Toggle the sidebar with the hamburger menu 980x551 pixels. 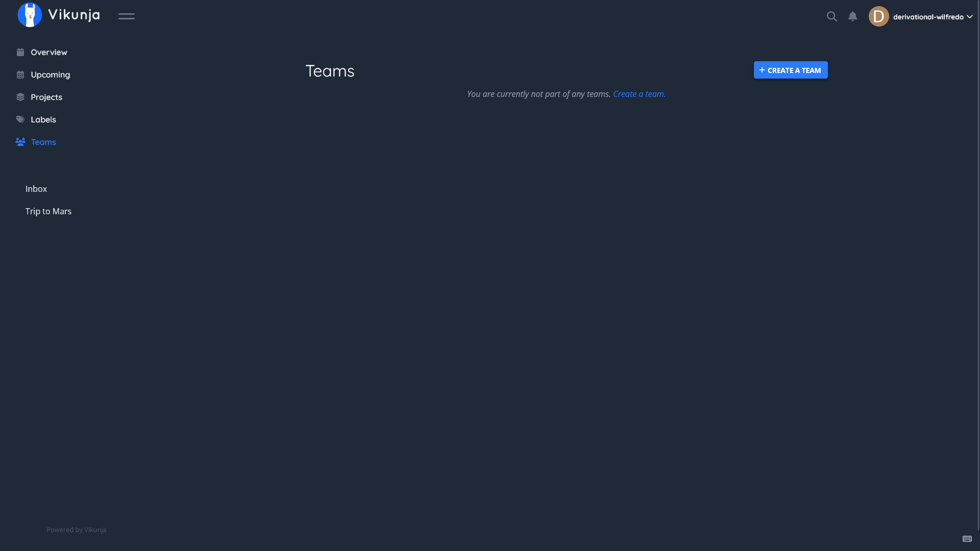(x=127, y=16)
